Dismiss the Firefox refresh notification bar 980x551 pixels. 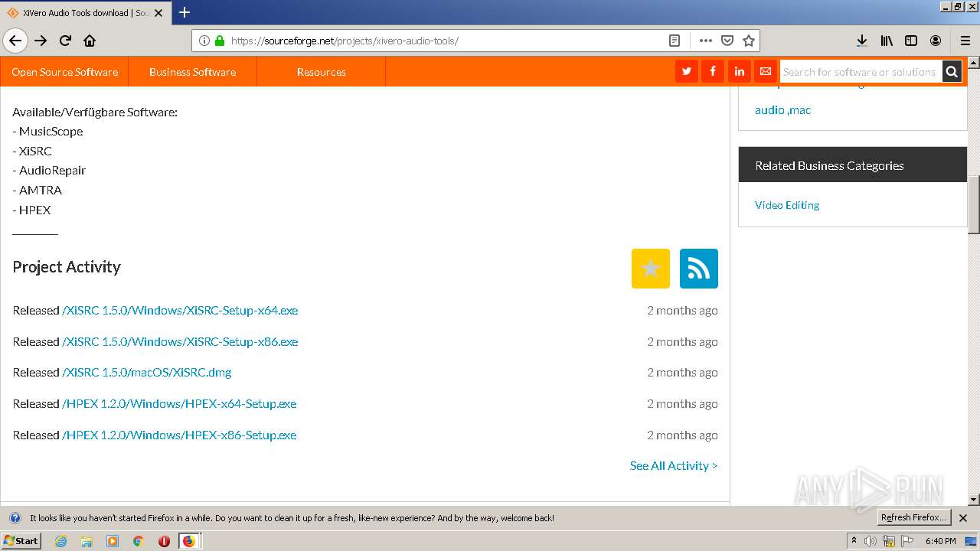tap(963, 518)
